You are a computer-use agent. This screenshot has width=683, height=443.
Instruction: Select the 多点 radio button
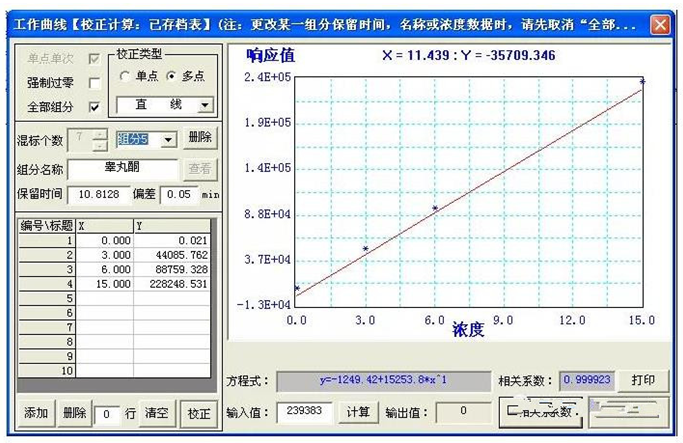(x=172, y=76)
